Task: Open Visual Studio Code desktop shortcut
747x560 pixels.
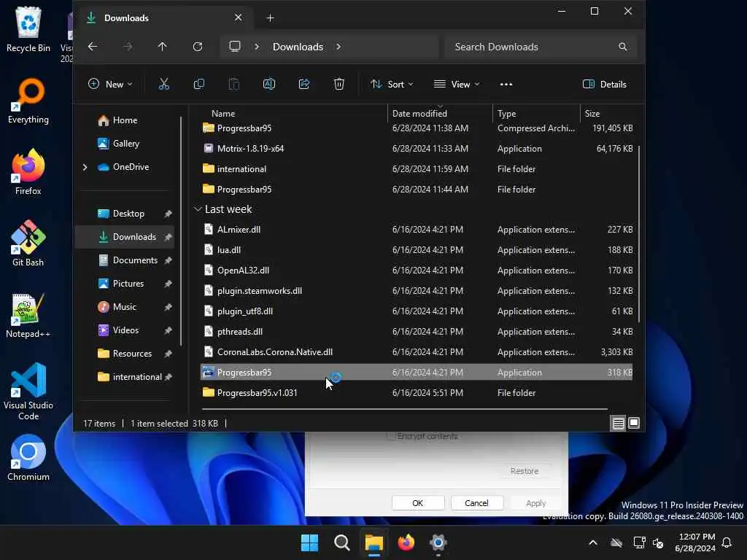Action: tap(28, 392)
